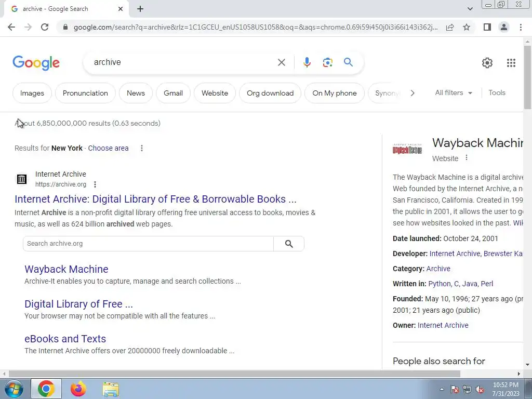Select the Website filter chip
The image size is (532, 399).
pyautogui.click(x=215, y=93)
